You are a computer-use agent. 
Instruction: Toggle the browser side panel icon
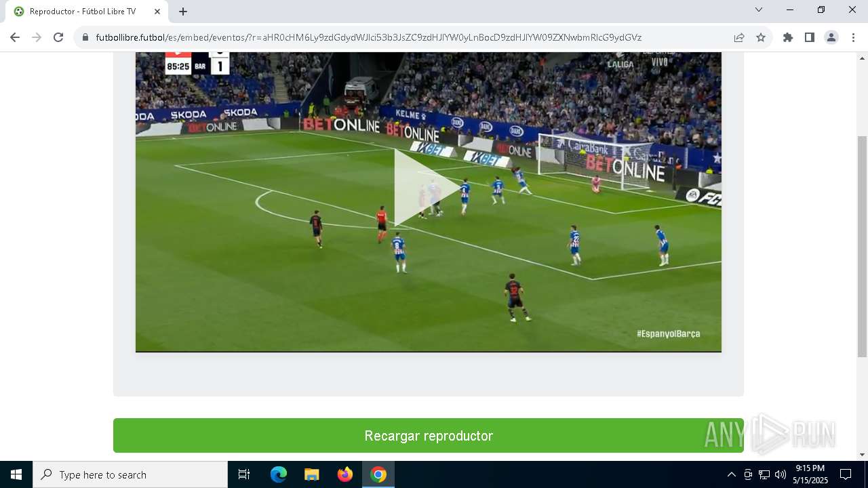pos(810,37)
